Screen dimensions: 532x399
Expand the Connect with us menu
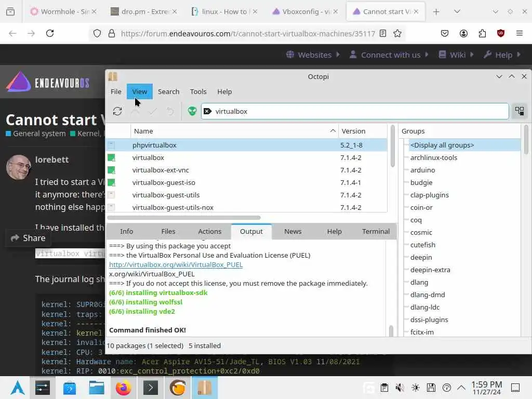click(x=389, y=55)
